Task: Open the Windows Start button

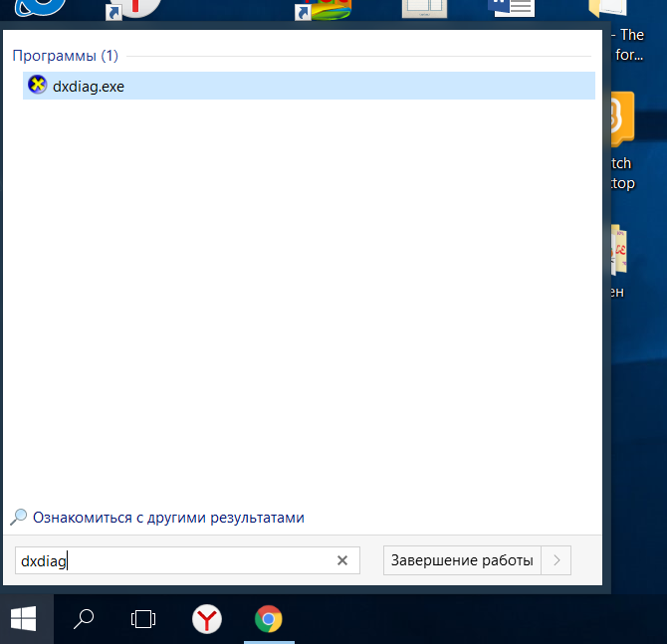Action: point(24,619)
